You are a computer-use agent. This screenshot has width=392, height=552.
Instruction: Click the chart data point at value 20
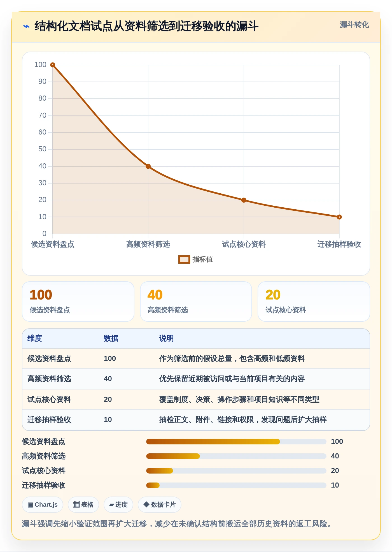coord(244,200)
